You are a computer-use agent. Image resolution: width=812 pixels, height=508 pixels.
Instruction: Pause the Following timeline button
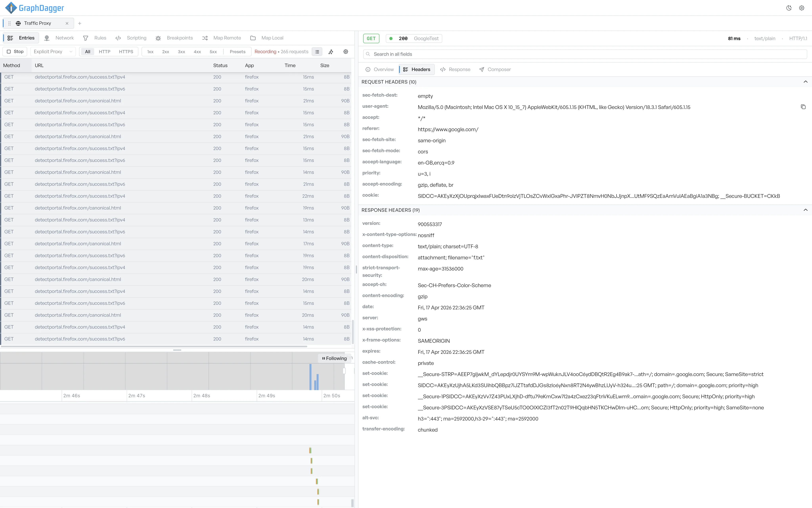334,359
